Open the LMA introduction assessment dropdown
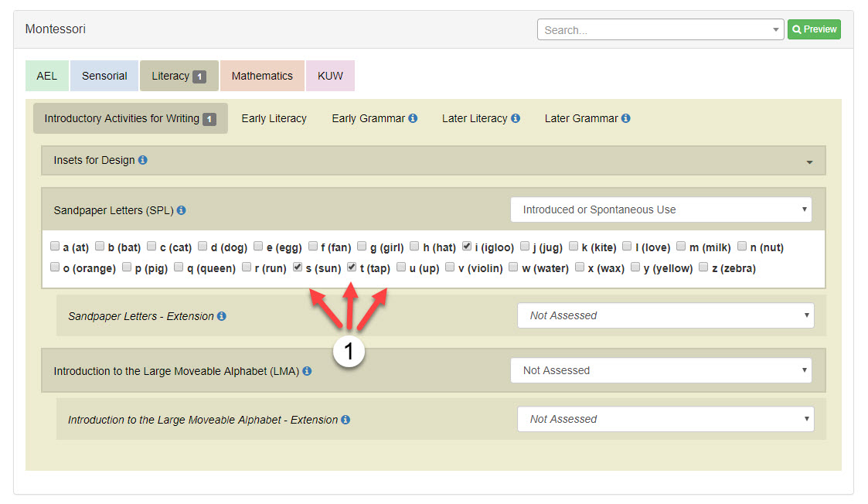 point(661,370)
